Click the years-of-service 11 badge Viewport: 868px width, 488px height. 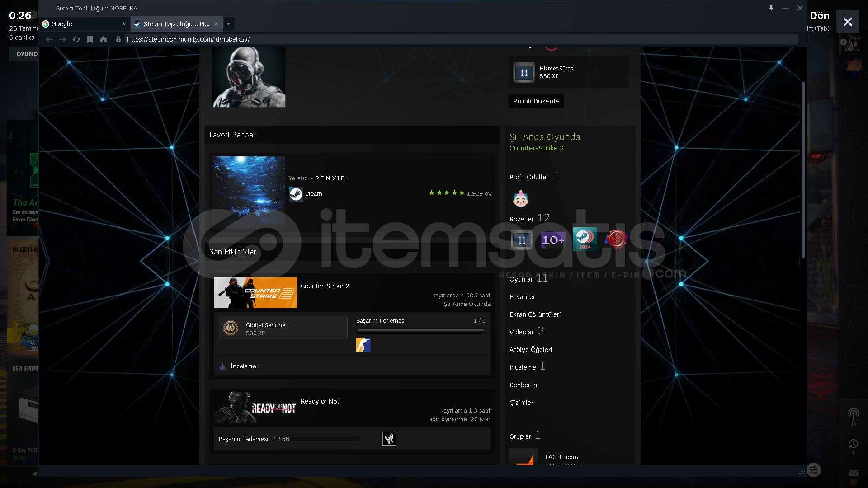(x=522, y=240)
